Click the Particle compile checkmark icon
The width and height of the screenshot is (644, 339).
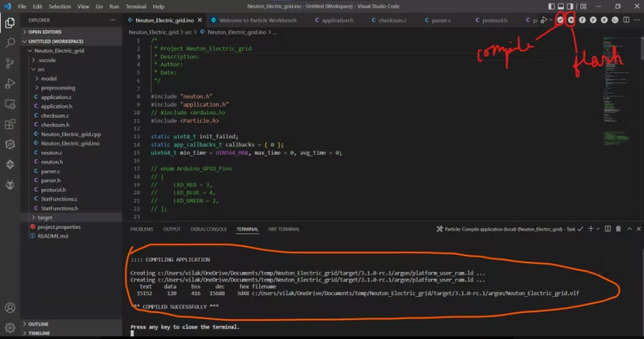point(560,20)
